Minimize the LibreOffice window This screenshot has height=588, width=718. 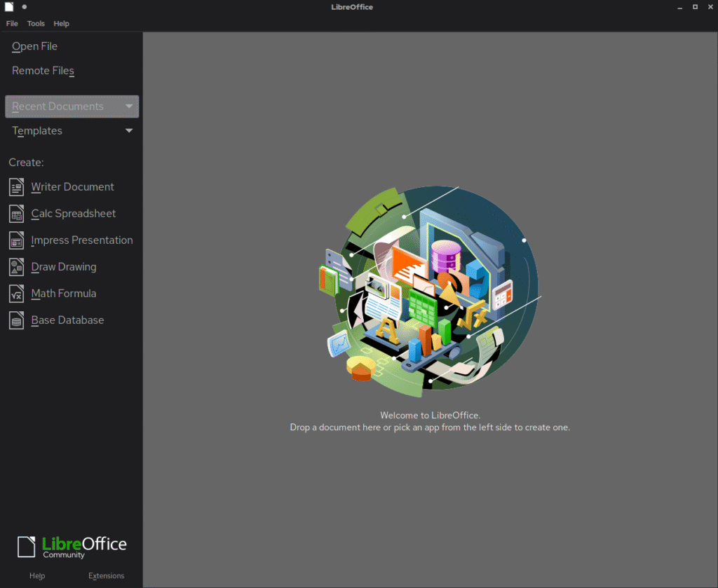click(680, 7)
